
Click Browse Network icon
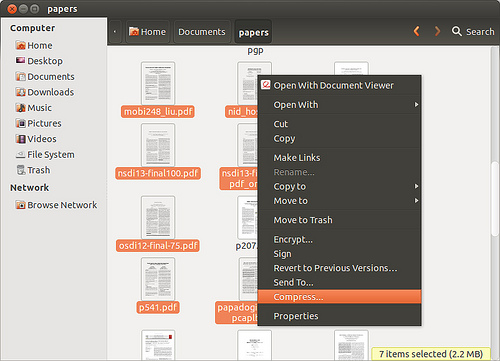click(x=21, y=205)
